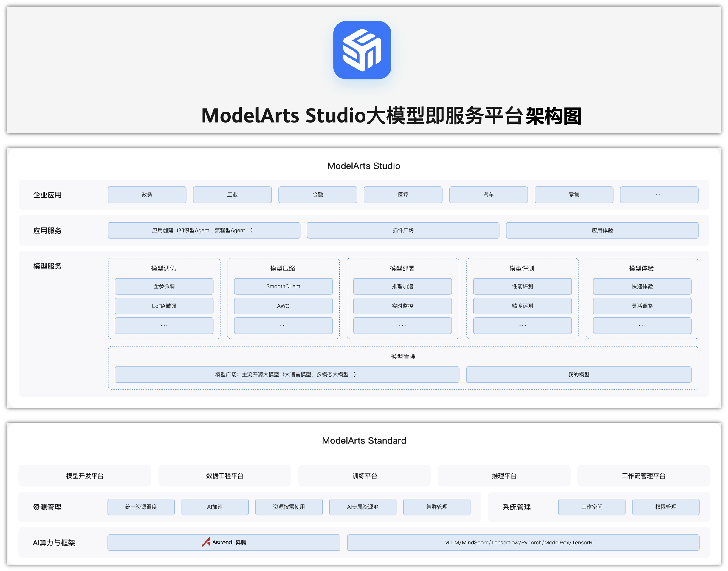The image size is (728, 571).
Task: Click the blue ModelArts cube logo
Action: point(362,50)
